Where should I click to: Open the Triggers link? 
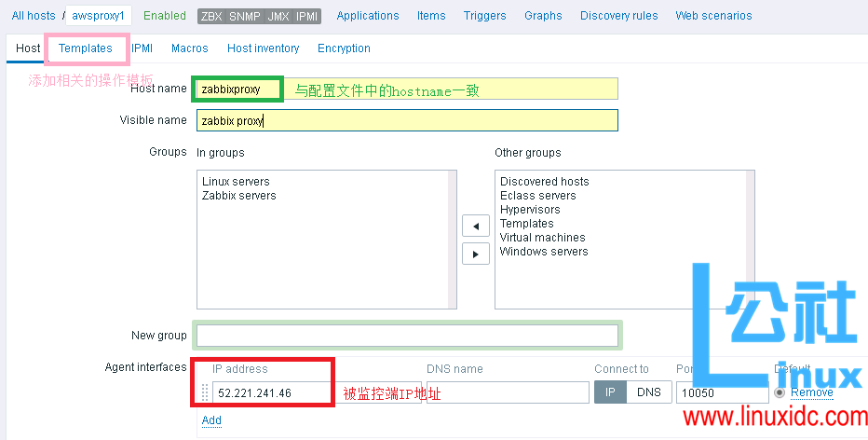click(x=485, y=16)
